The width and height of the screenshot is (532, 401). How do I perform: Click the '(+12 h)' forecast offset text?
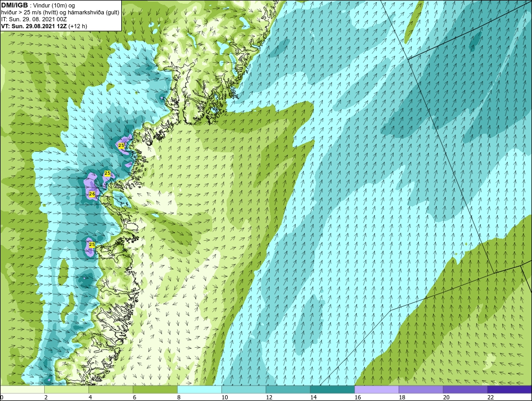tap(78, 26)
